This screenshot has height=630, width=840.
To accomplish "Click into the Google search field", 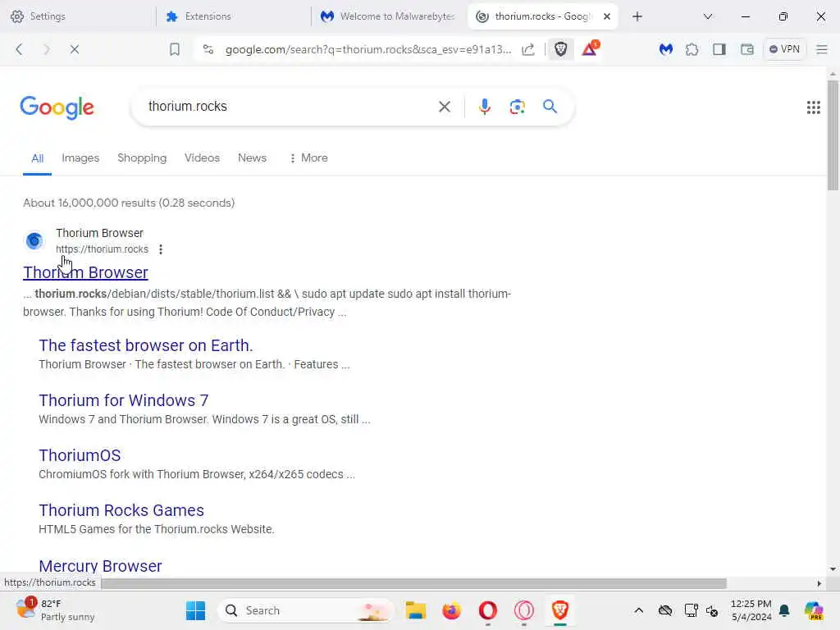I will (x=290, y=107).
